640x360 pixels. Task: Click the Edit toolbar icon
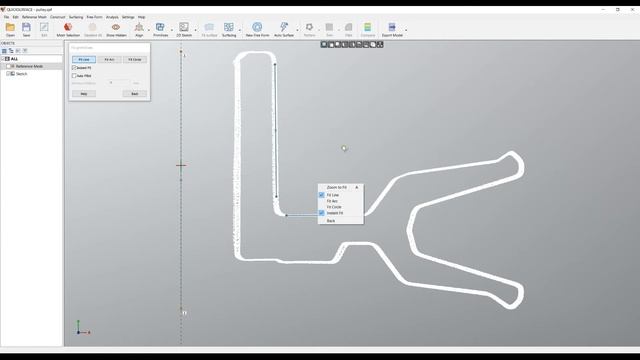pyautogui.click(x=44, y=27)
